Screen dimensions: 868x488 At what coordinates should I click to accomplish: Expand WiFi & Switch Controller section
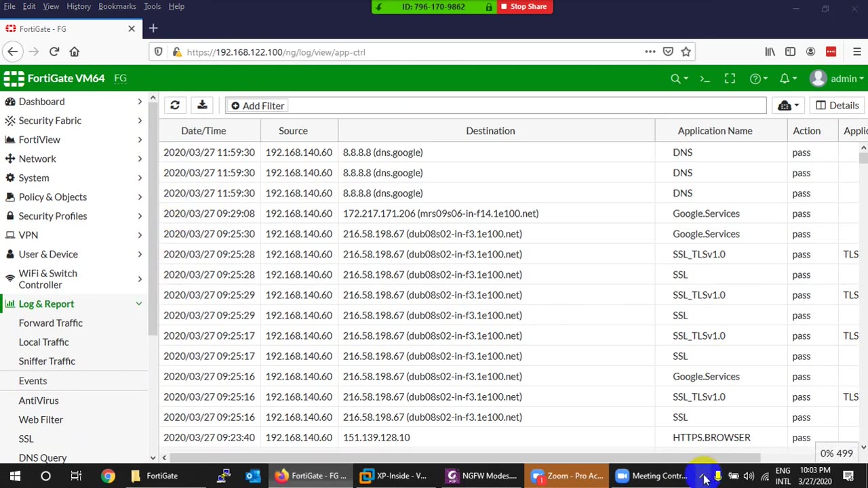coord(74,279)
